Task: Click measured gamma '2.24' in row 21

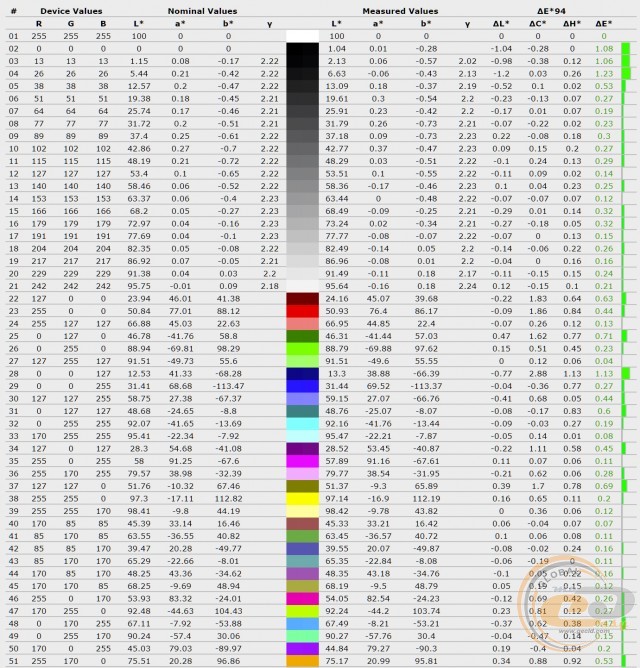Action: click(x=467, y=286)
